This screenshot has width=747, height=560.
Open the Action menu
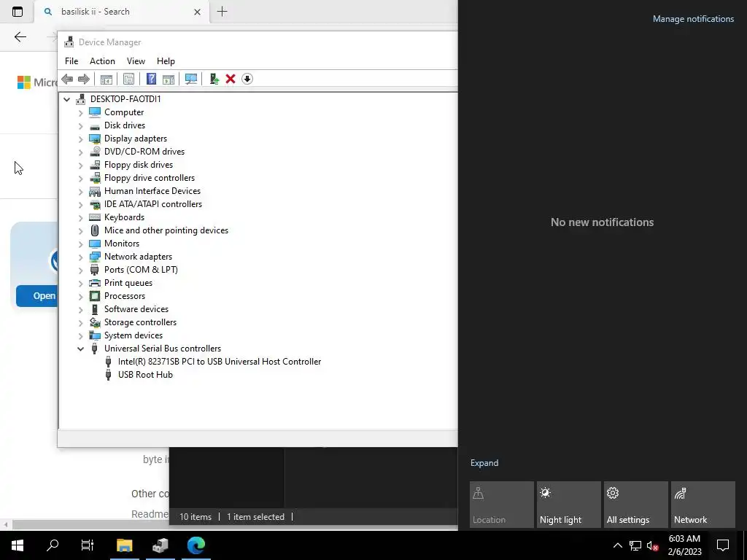point(102,61)
